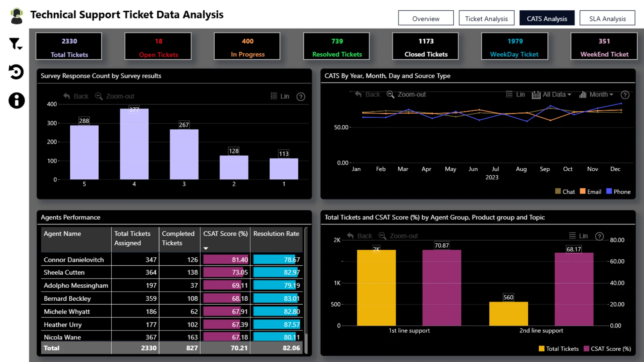The height and width of the screenshot is (362, 644).
Task: Open the Overview page button
Action: (426, 19)
